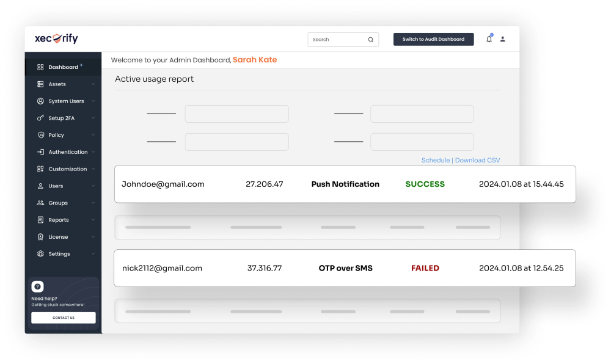
Task: Select Users in the sidebar
Action: [56, 186]
